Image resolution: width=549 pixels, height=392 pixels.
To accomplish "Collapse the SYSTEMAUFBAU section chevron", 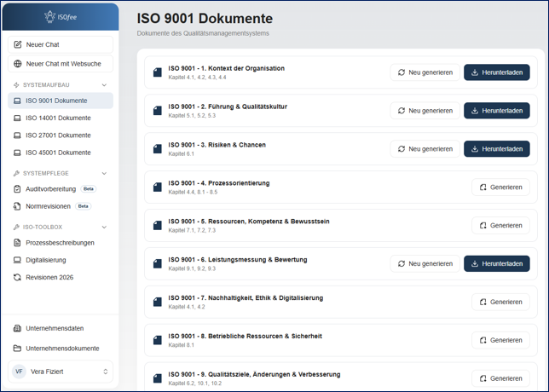I will click(104, 84).
